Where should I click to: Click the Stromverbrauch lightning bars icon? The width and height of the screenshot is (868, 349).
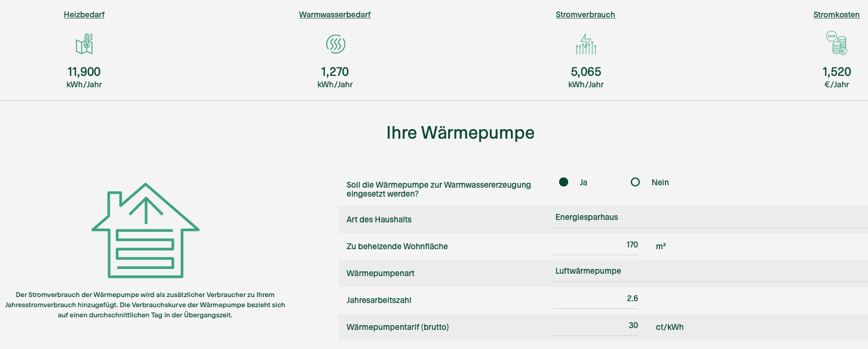586,44
